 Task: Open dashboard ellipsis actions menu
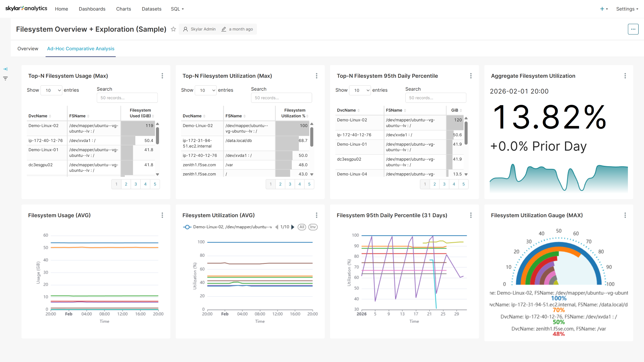pos(633,29)
